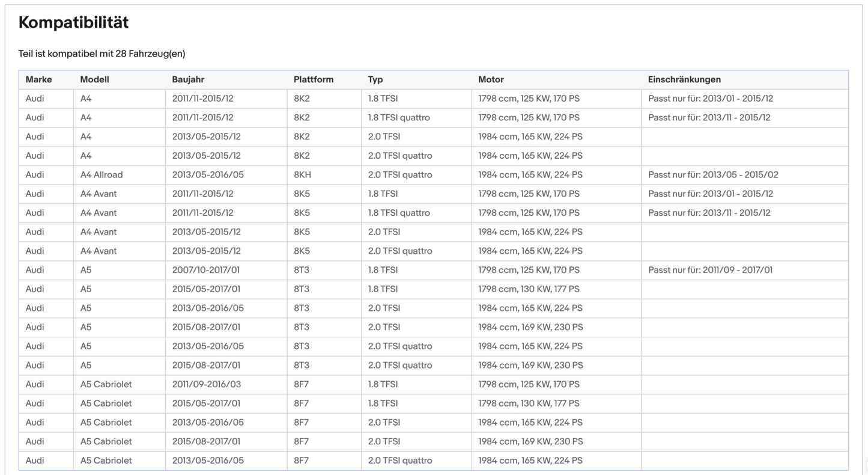Viewport: 868px width, 475px height.
Task: Click '1.8 TFSI quattro' in the A4 Avant row
Action: (x=399, y=213)
